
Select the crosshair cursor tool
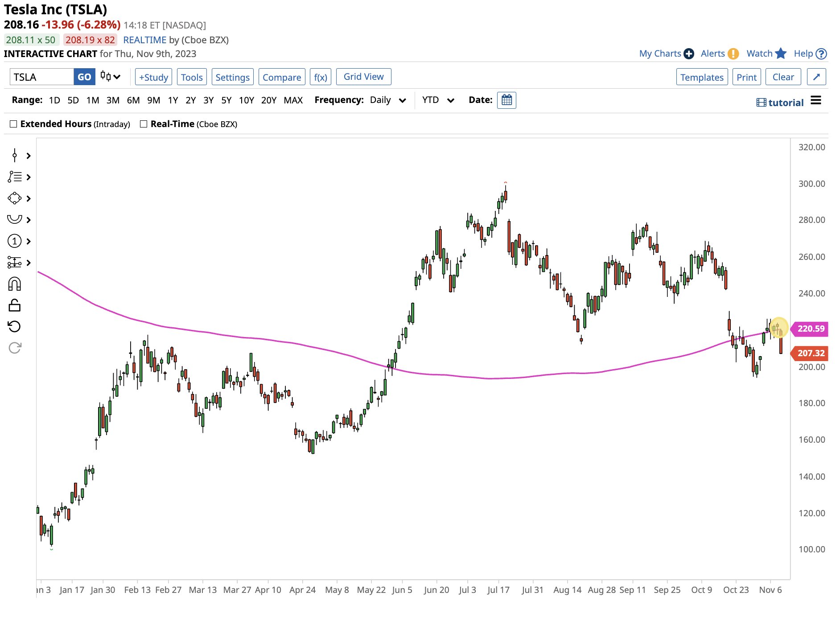point(15,156)
